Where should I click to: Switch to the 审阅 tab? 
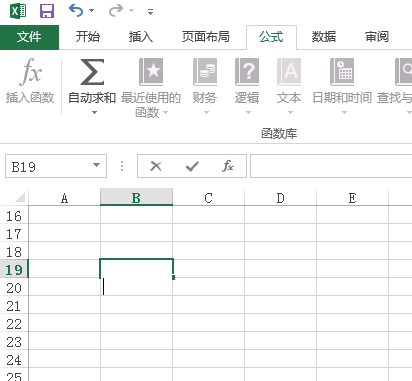[x=377, y=36]
